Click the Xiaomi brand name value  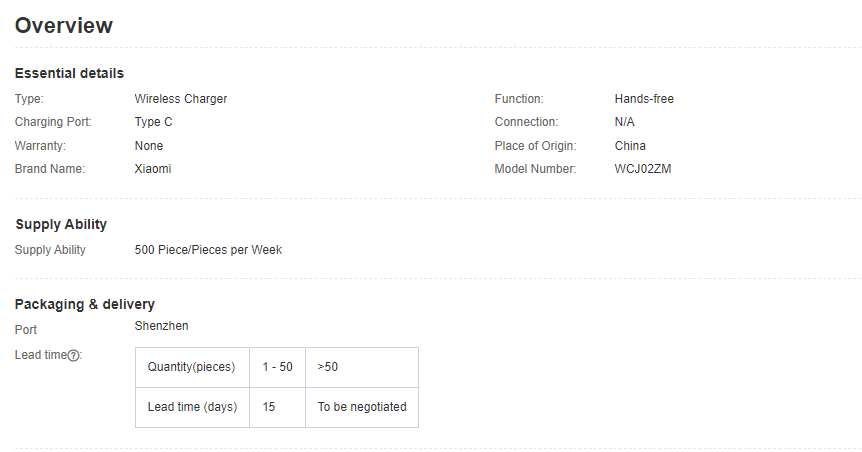click(x=153, y=169)
